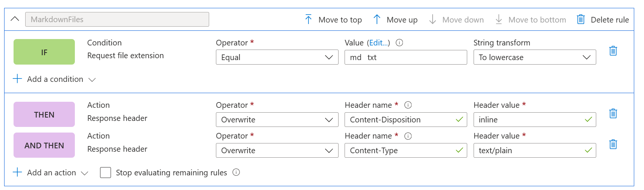Enable Stop evaluating remaining rules checkbox

click(106, 173)
